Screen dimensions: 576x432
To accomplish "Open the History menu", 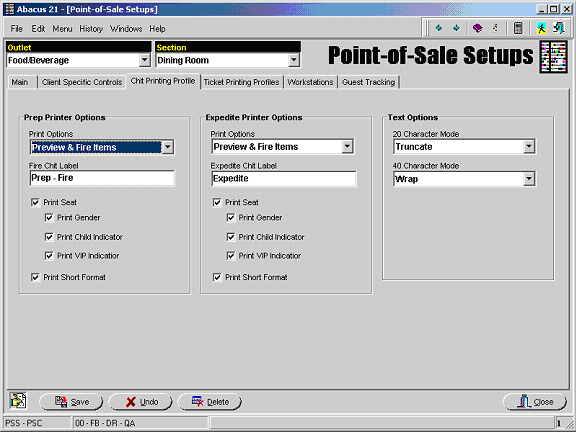I will point(91,29).
